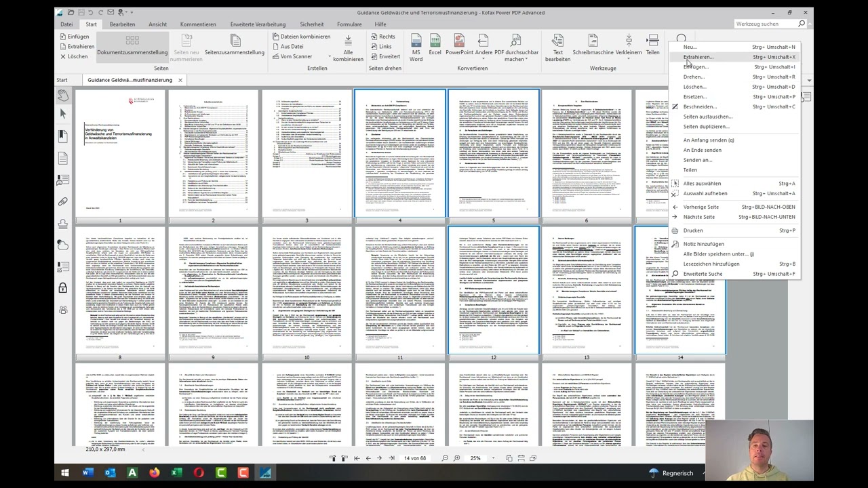Click Alle kombinieren button
Screen dimensions: 868x488
coord(348,47)
